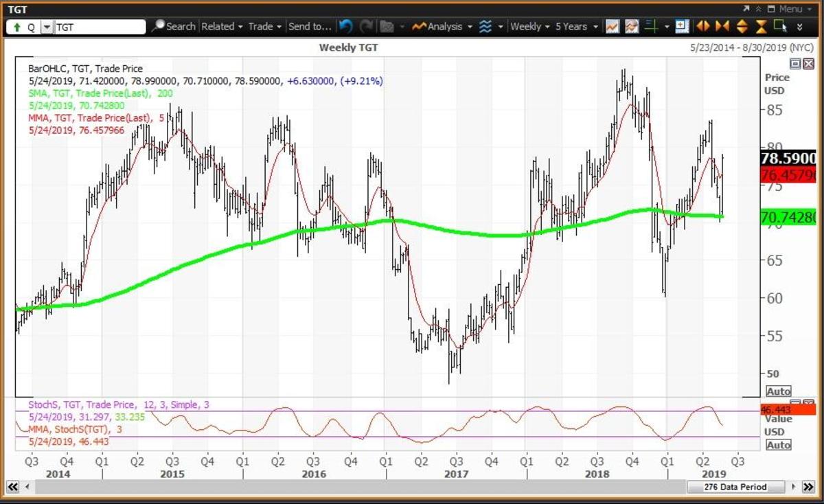Click the TGT symbol input field
The height and width of the screenshot is (504, 824).
pyautogui.click(x=99, y=27)
